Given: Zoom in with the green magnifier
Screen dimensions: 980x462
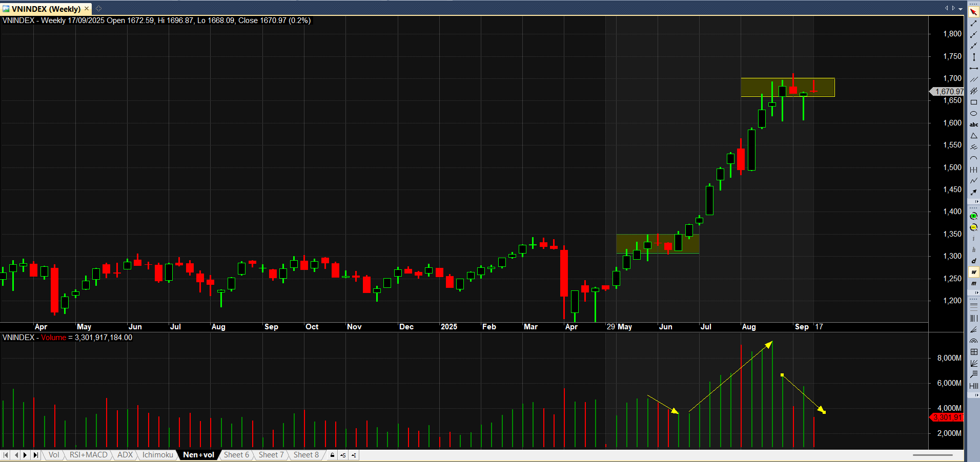Looking at the screenshot, I should (974, 216).
